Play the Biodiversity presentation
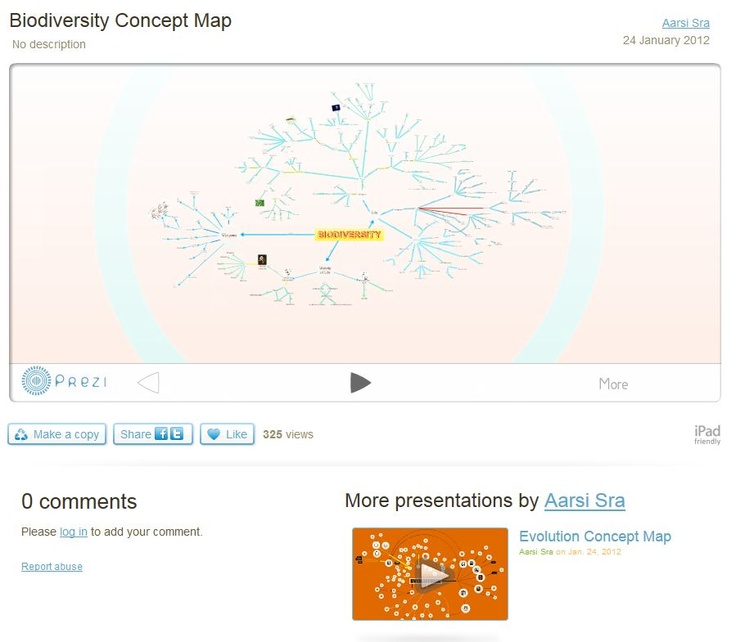 360,382
